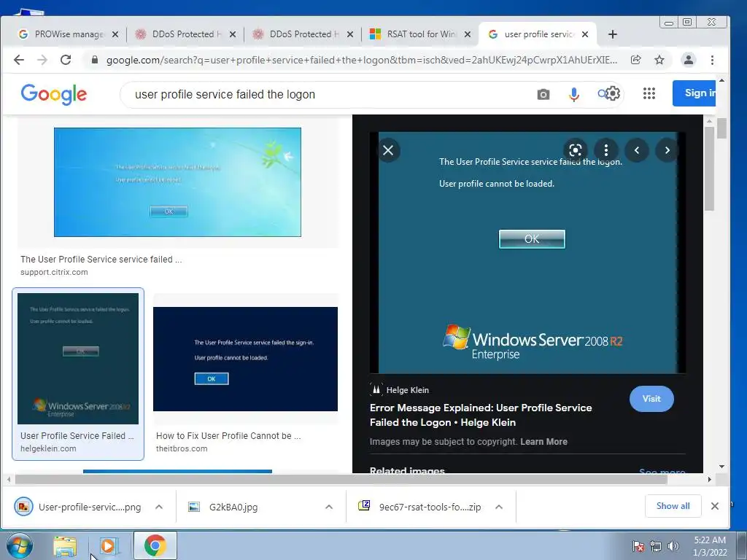
Task: Click the Google Lens icon on preview
Action: tap(576, 150)
